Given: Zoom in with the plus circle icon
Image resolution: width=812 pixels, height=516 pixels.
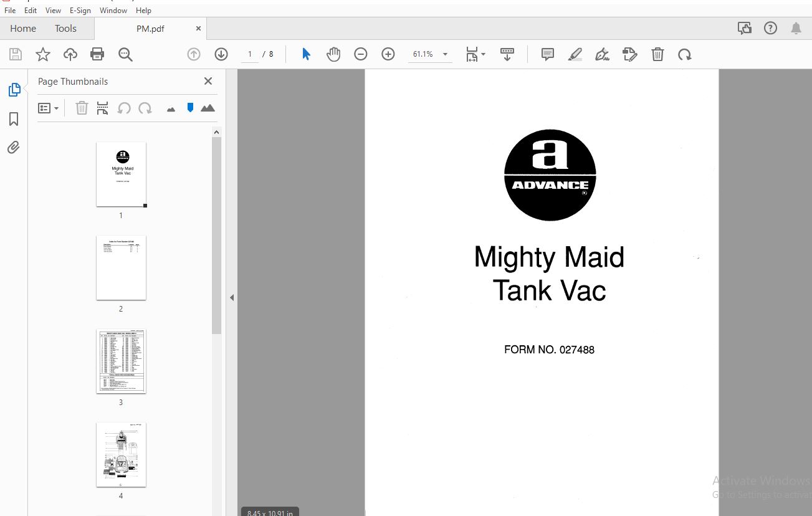Looking at the screenshot, I should click(388, 54).
